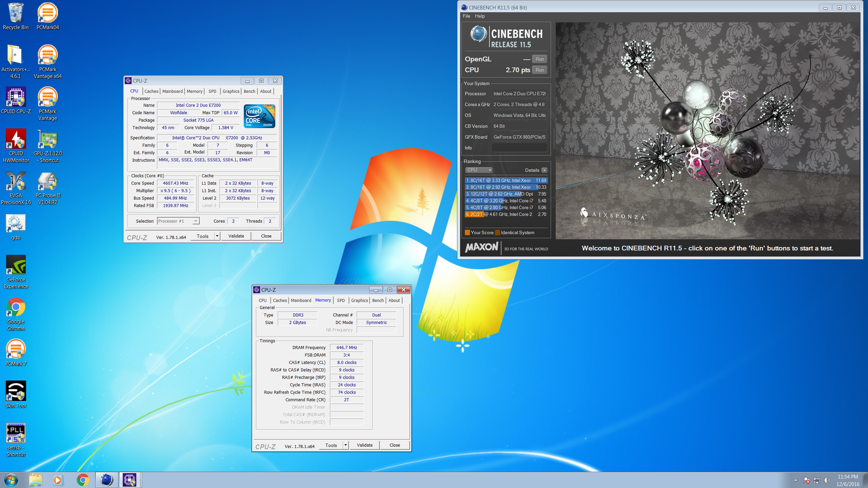Open the Activators 4.6.1 folder icon
Viewport: 868px width, 488px height.
click(16, 62)
